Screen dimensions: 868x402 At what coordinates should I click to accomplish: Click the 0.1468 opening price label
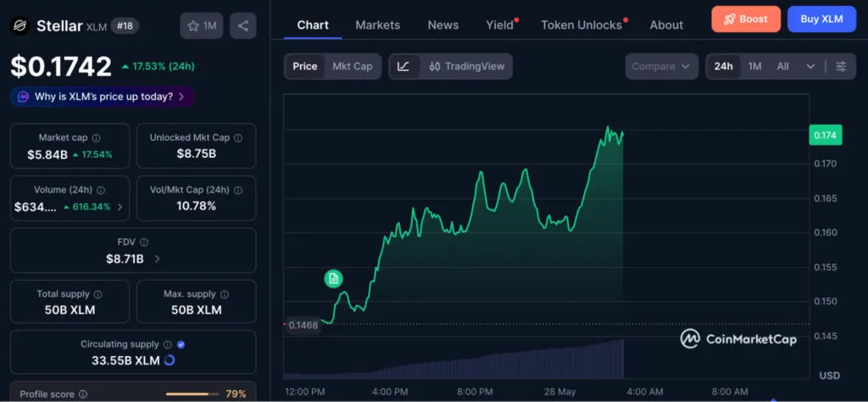303,325
